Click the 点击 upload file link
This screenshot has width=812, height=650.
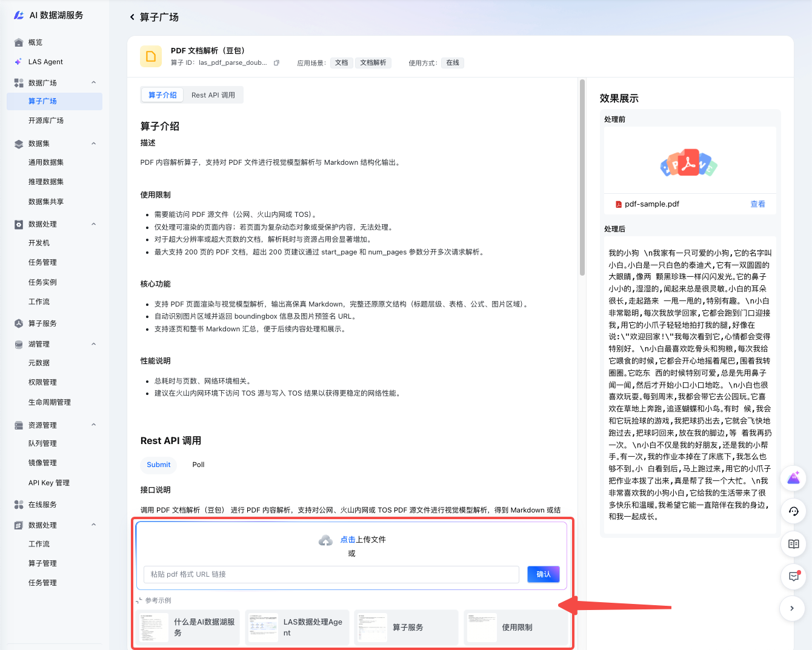point(348,540)
